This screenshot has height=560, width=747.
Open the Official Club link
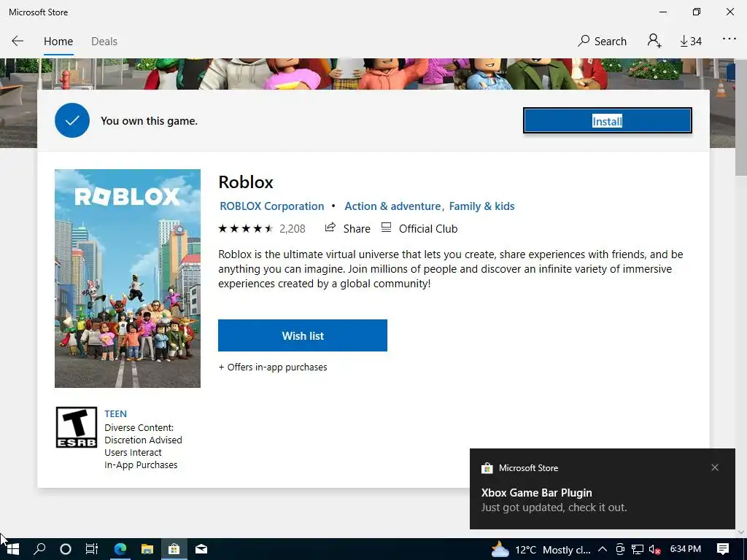coord(419,228)
